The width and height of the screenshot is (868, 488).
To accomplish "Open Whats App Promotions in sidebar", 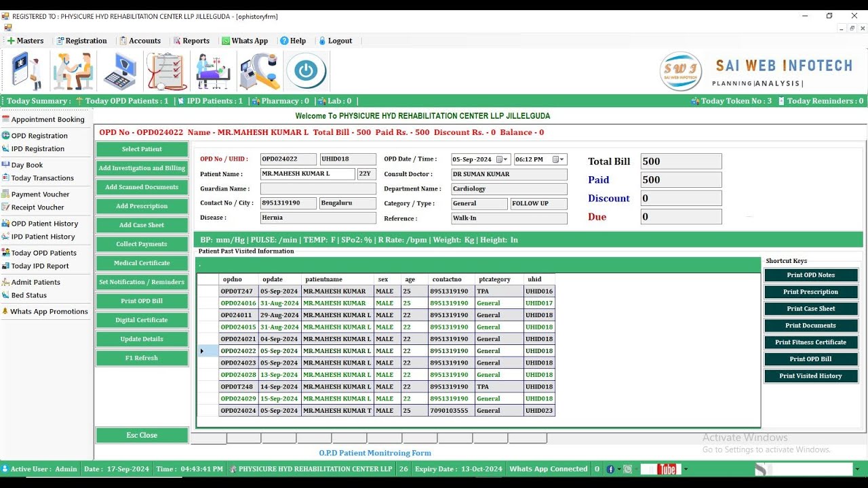I will (45, 312).
